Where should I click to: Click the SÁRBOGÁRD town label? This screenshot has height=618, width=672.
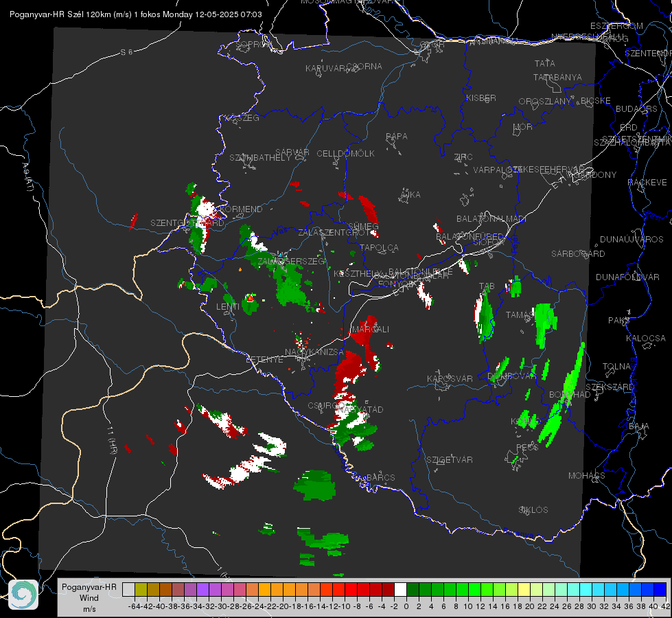point(578,253)
